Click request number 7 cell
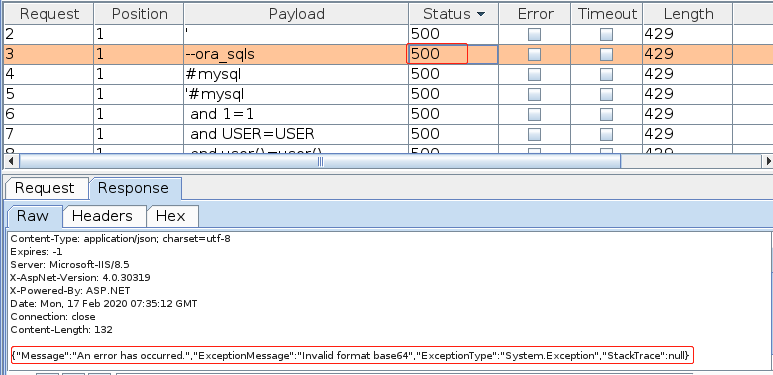Viewport: 773px width, 375px height. point(49,134)
